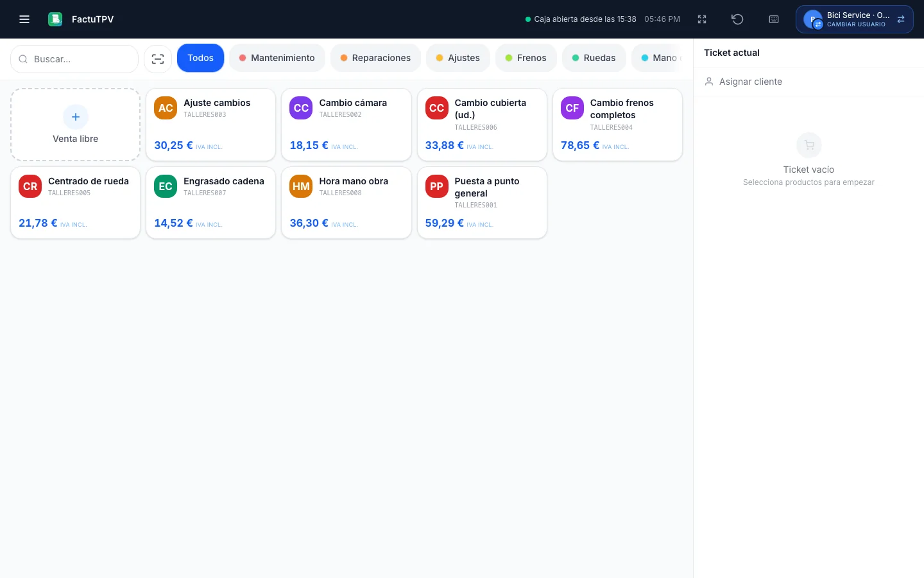Click the FactuTPV green logo icon
The height and width of the screenshot is (578, 924).
[x=55, y=19]
